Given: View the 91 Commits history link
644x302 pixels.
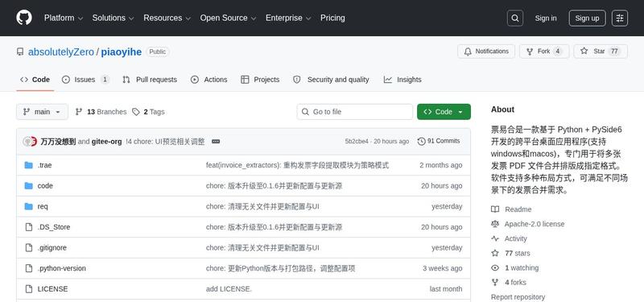Looking at the screenshot, I should (x=439, y=142).
